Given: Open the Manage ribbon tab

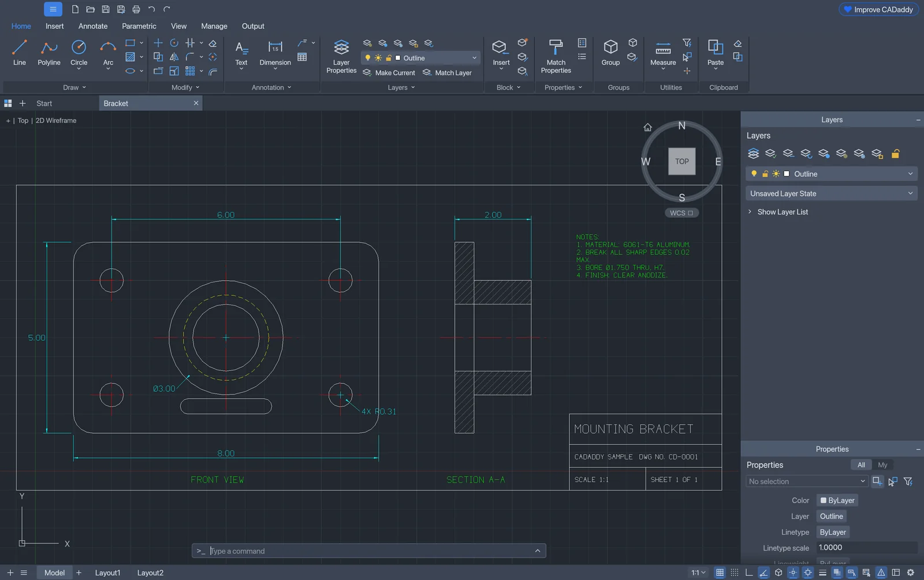Looking at the screenshot, I should (214, 26).
